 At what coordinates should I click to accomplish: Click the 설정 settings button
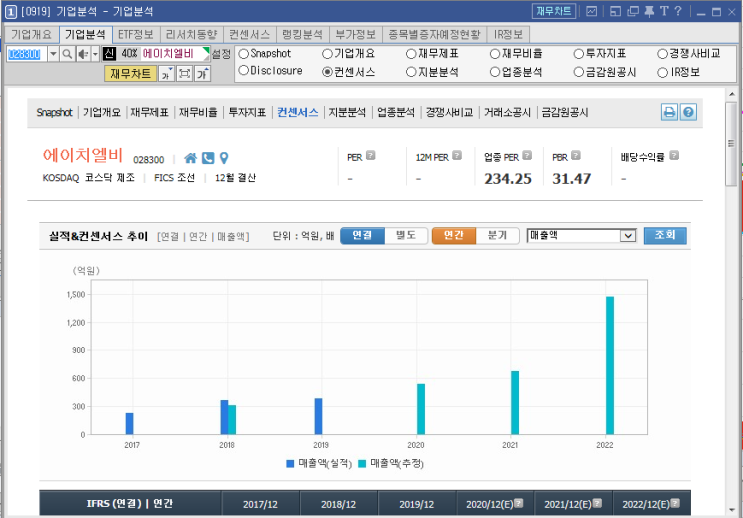tap(221, 54)
